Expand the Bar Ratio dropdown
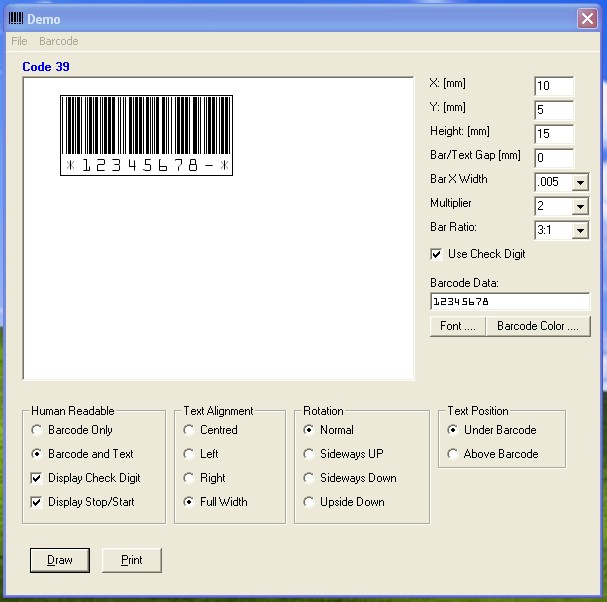 pyautogui.click(x=580, y=230)
